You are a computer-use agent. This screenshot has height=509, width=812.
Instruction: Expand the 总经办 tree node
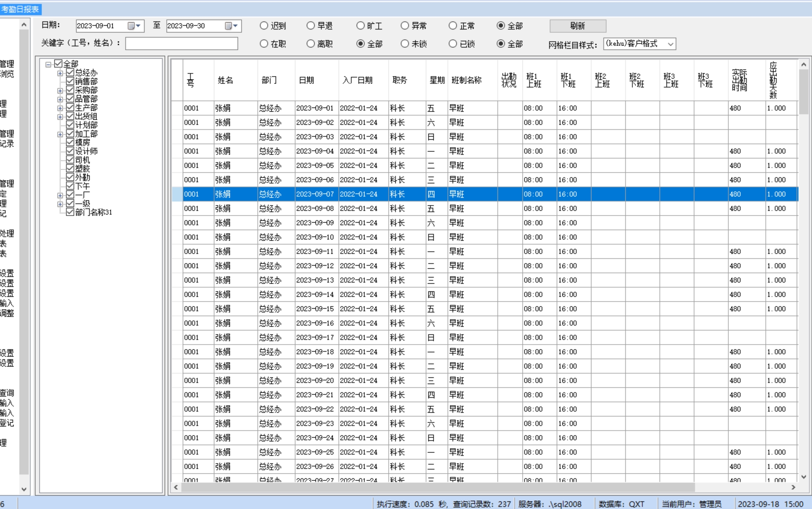[x=60, y=73]
